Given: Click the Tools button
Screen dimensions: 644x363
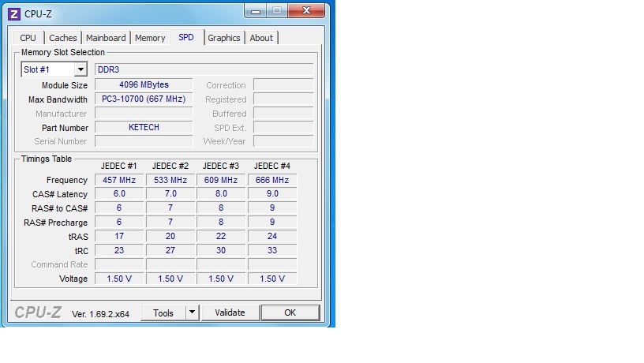Looking at the screenshot, I should point(163,313).
